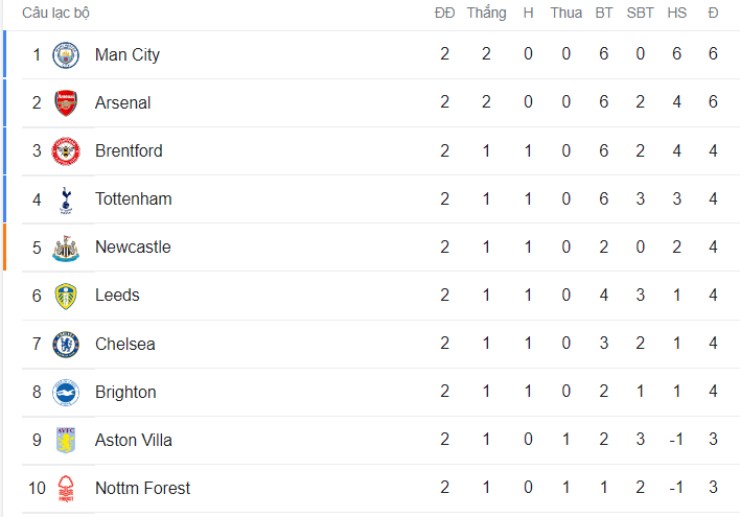Click the SBT column header
The height and width of the screenshot is (517, 740).
(640, 13)
